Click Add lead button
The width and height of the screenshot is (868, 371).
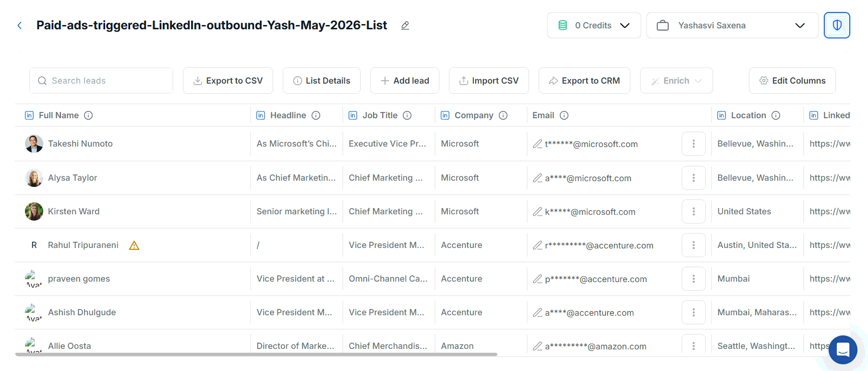point(405,81)
